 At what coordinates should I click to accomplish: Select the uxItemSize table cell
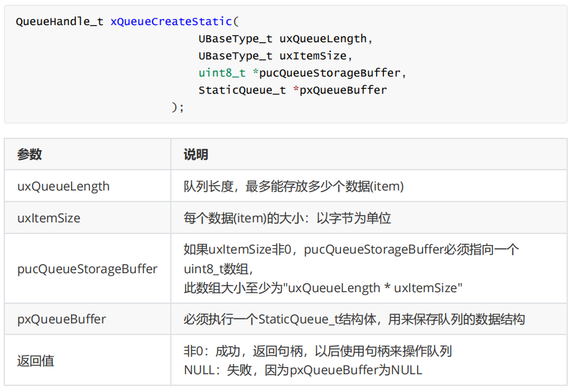(88, 218)
